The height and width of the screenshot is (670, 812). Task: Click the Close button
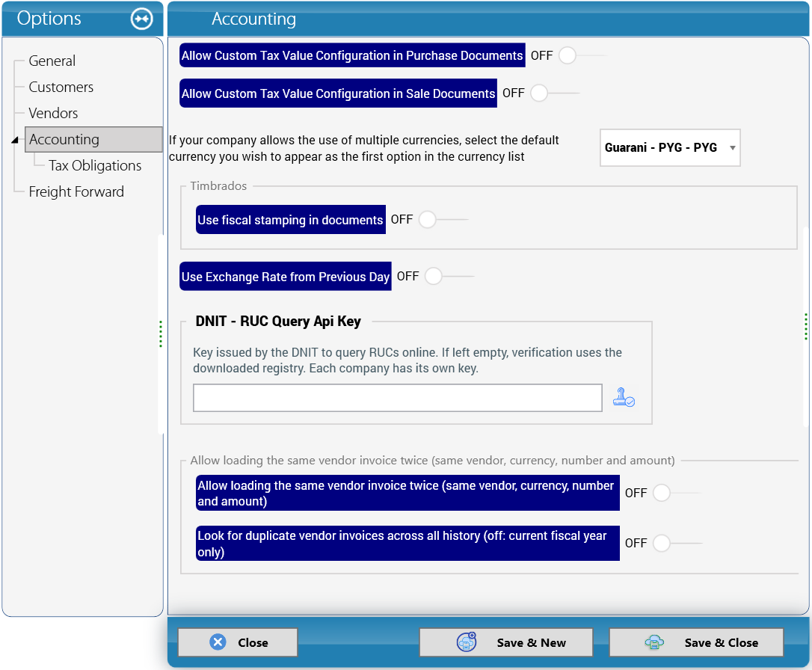(x=238, y=642)
